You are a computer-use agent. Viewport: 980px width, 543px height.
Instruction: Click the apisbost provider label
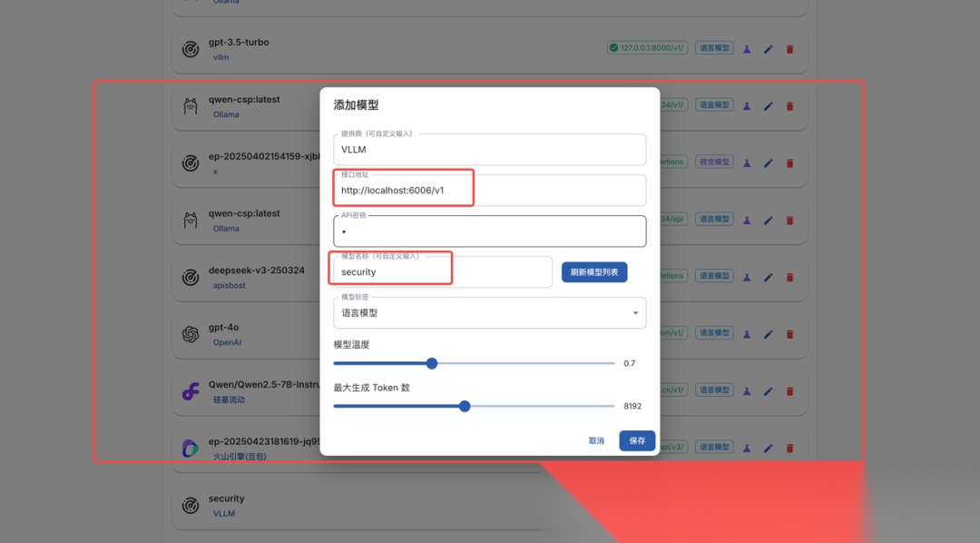coord(229,285)
